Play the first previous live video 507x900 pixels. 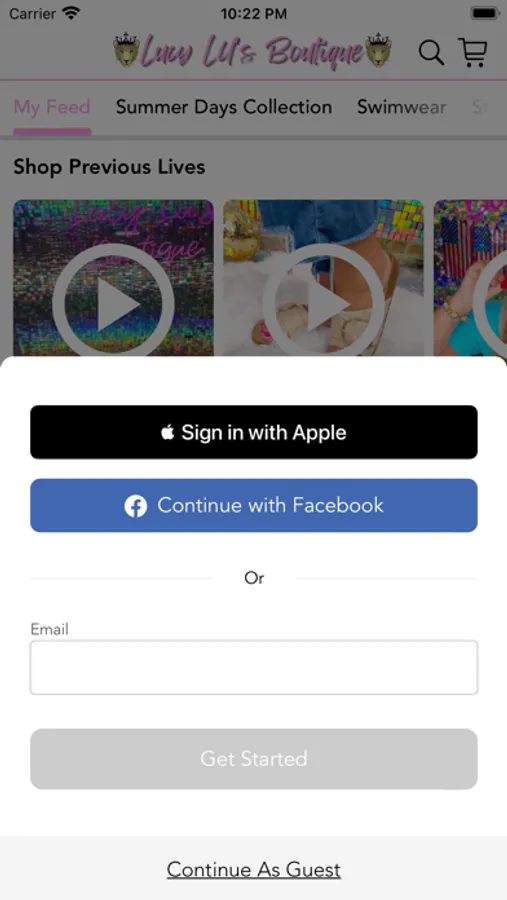(x=114, y=279)
